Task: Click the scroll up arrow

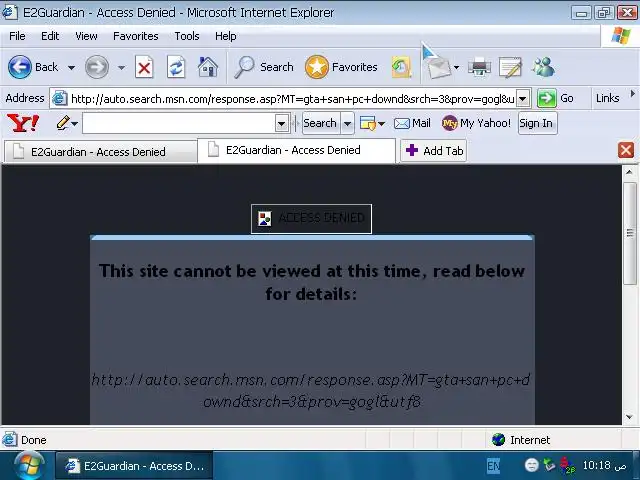Action: point(629,172)
